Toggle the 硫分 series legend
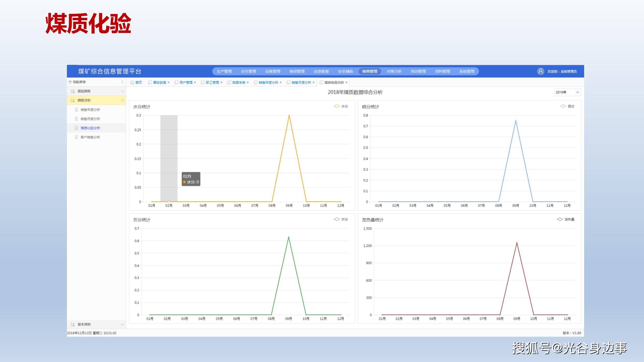This screenshot has width=644, height=362. (x=567, y=106)
